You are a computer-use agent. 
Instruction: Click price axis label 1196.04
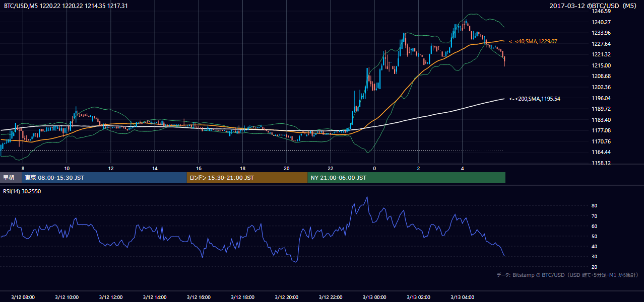(601, 98)
